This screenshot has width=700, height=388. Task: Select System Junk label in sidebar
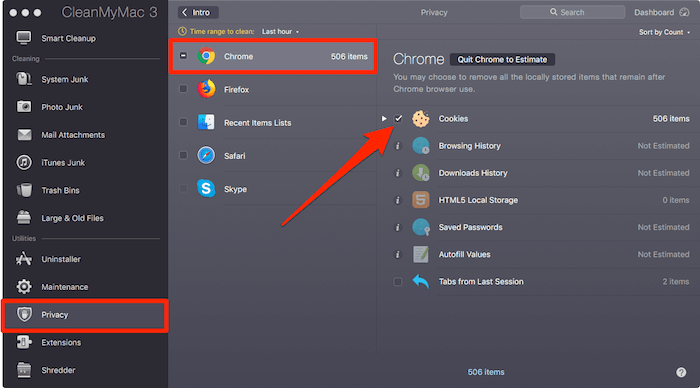65,79
